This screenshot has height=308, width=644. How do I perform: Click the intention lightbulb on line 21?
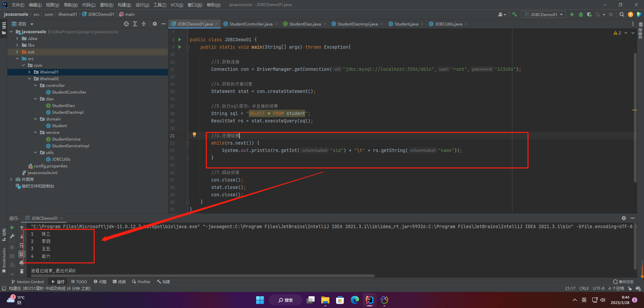pyautogui.click(x=194, y=135)
